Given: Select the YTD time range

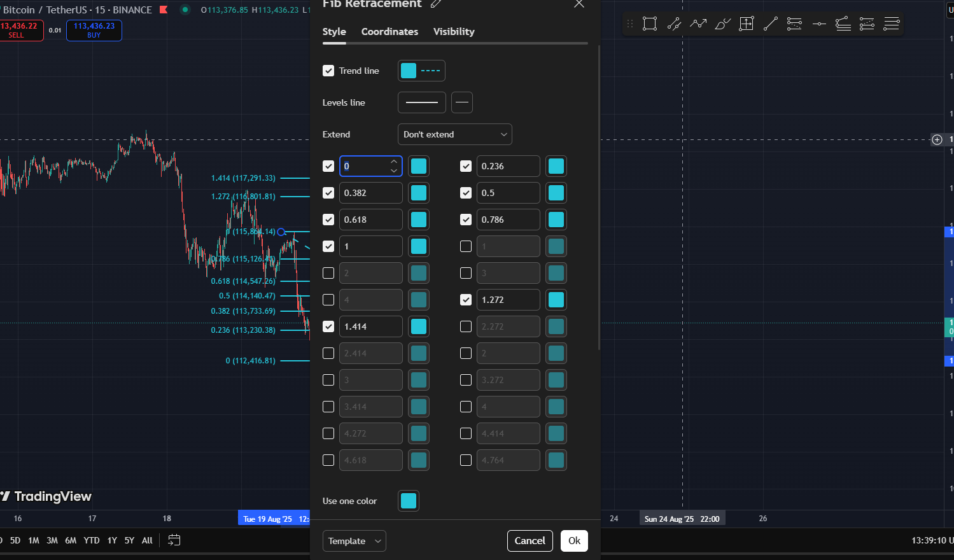Looking at the screenshot, I should tap(92, 540).
